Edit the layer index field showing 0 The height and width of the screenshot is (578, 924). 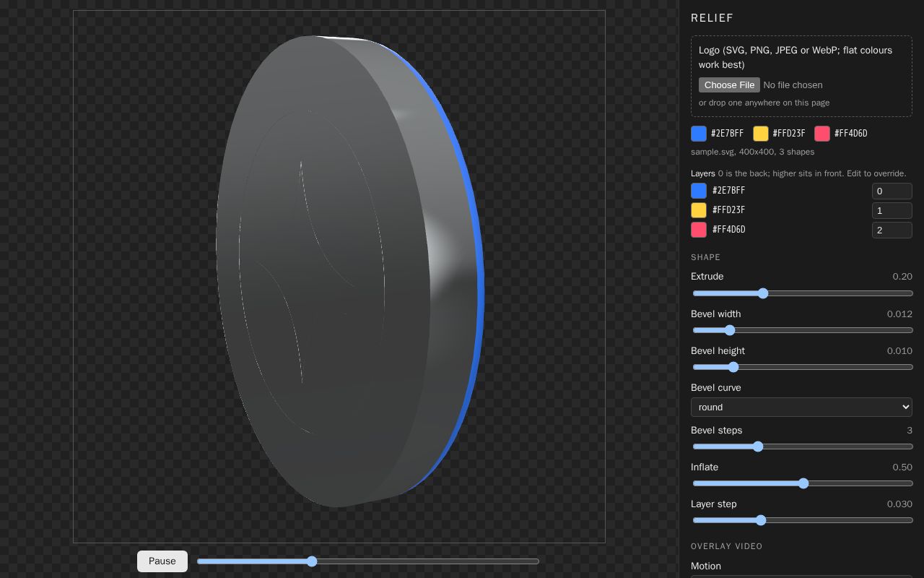click(892, 191)
